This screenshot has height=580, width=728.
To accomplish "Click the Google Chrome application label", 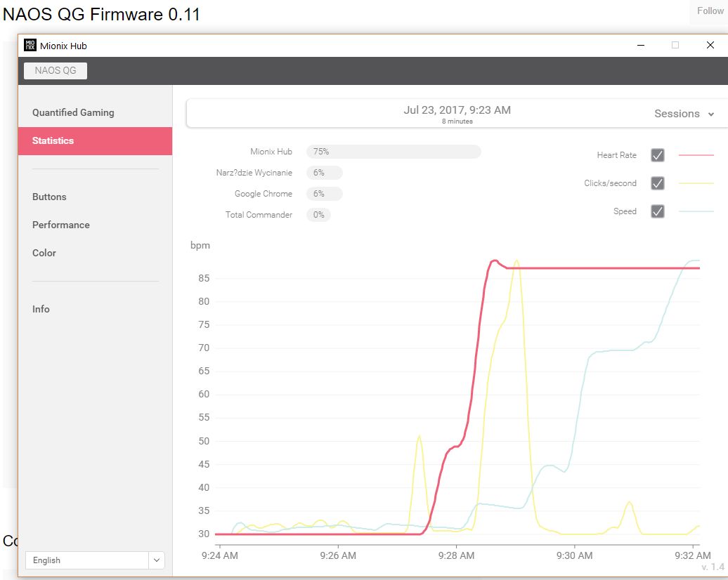I will click(264, 194).
